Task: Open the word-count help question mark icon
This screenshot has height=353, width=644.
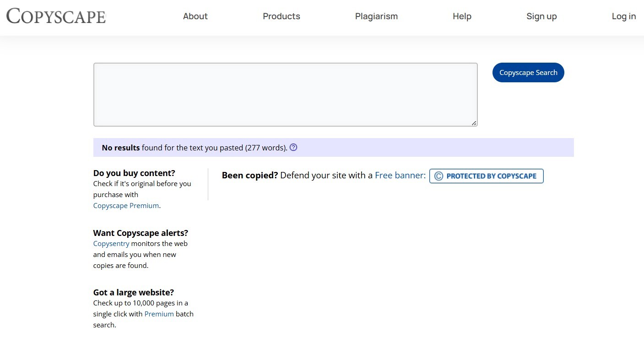Action: (x=293, y=147)
